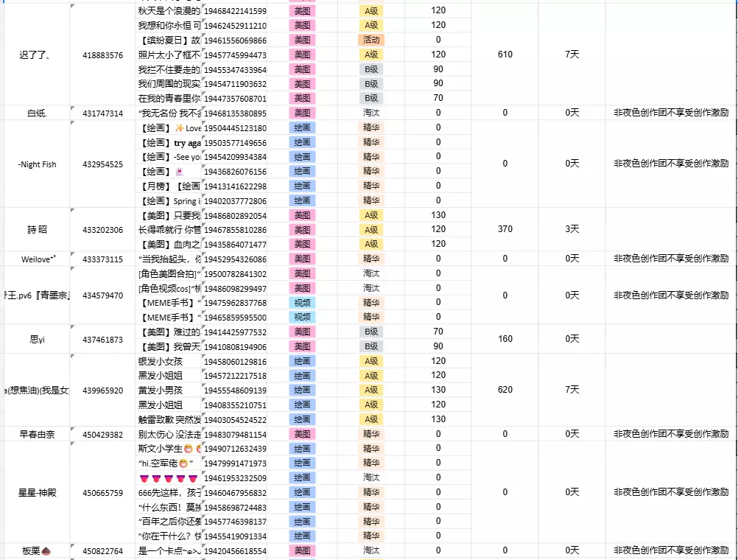
Task: Click the 70 score in row 19447357608701
Action: tap(437, 98)
